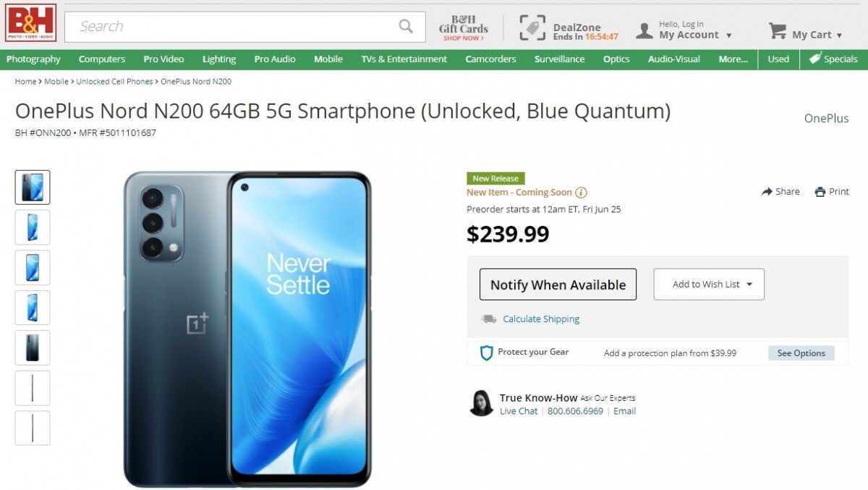Open the Computers menu category

coord(102,59)
